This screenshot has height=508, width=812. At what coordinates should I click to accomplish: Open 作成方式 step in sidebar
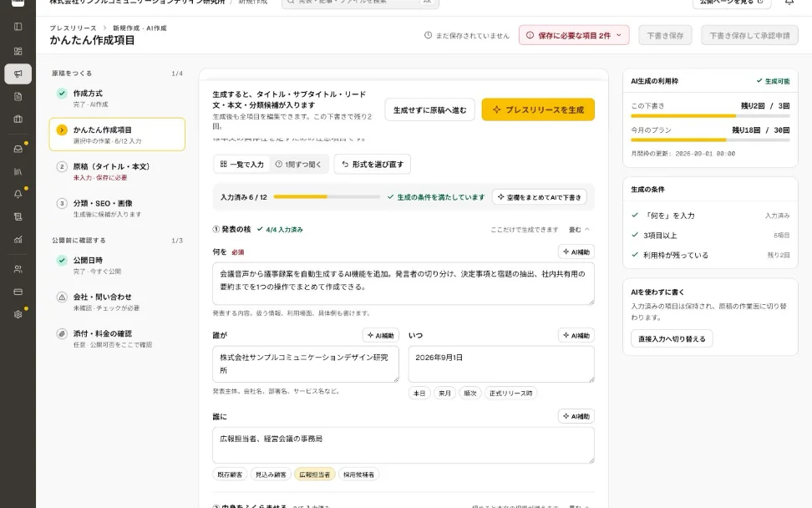tap(117, 98)
